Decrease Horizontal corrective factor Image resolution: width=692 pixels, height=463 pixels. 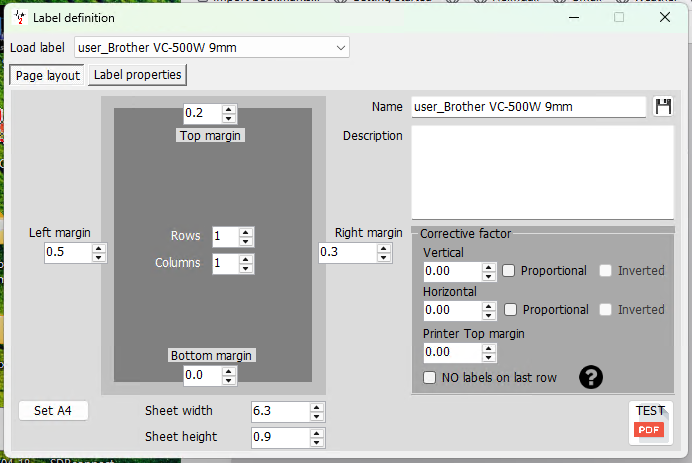point(489,315)
